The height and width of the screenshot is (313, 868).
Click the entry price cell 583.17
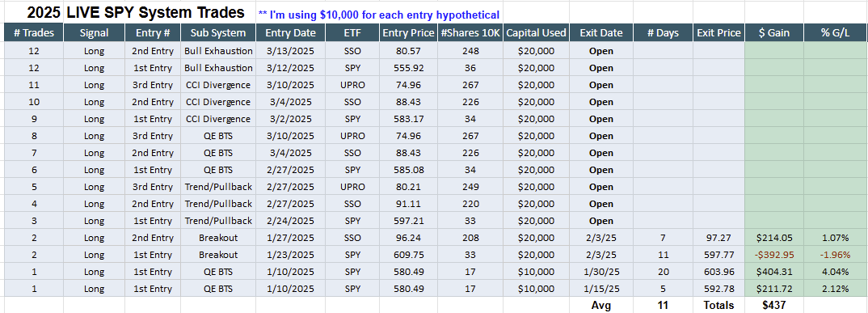(x=408, y=119)
